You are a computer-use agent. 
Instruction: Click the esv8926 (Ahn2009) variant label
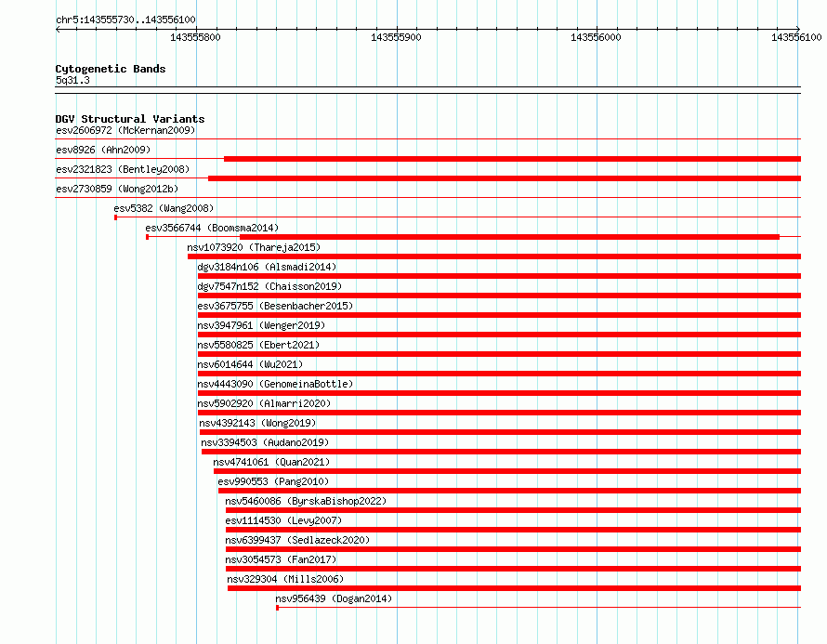point(103,150)
